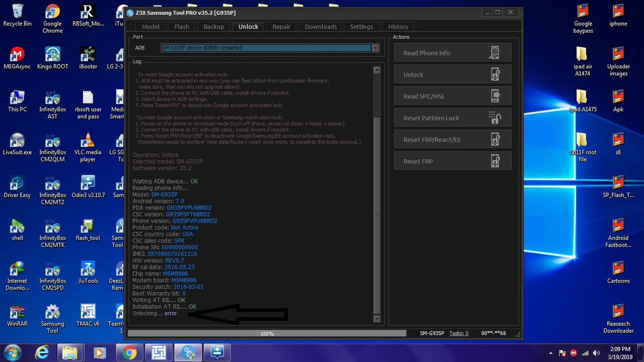Open the shell desktop icon
This screenshot has height=362, width=644.
pos(17,230)
